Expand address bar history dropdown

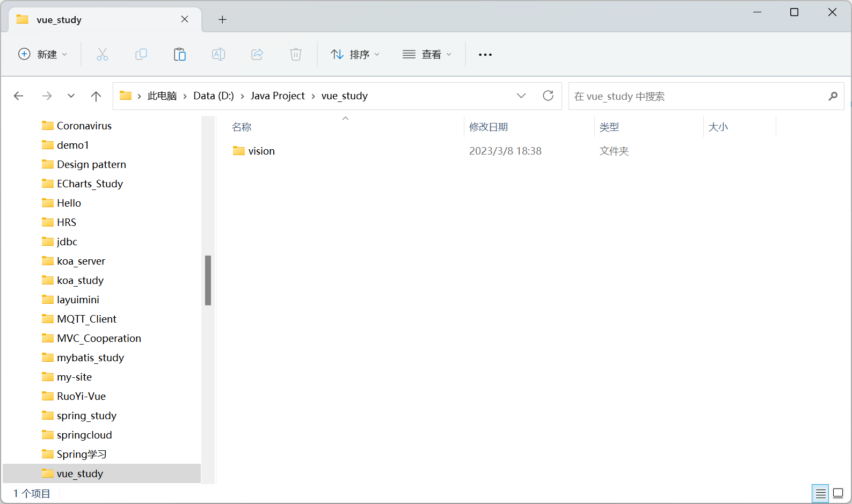point(521,96)
